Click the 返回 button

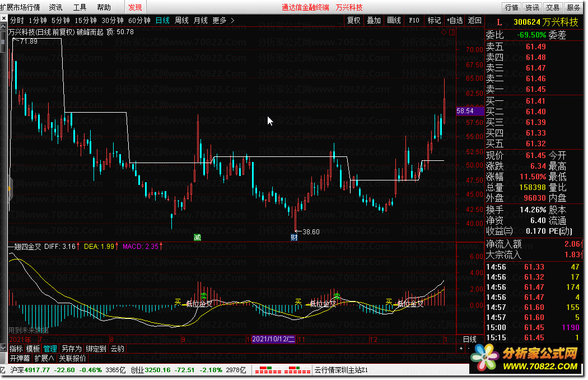tap(475, 21)
